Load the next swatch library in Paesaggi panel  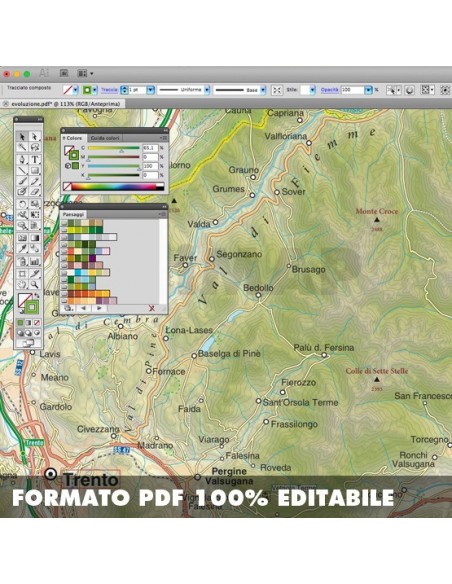[99, 308]
